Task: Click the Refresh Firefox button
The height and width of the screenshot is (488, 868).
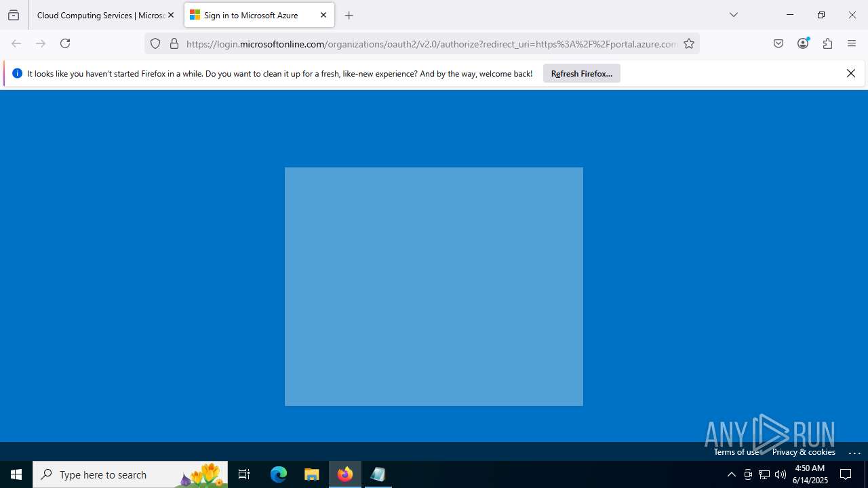Action: click(582, 73)
